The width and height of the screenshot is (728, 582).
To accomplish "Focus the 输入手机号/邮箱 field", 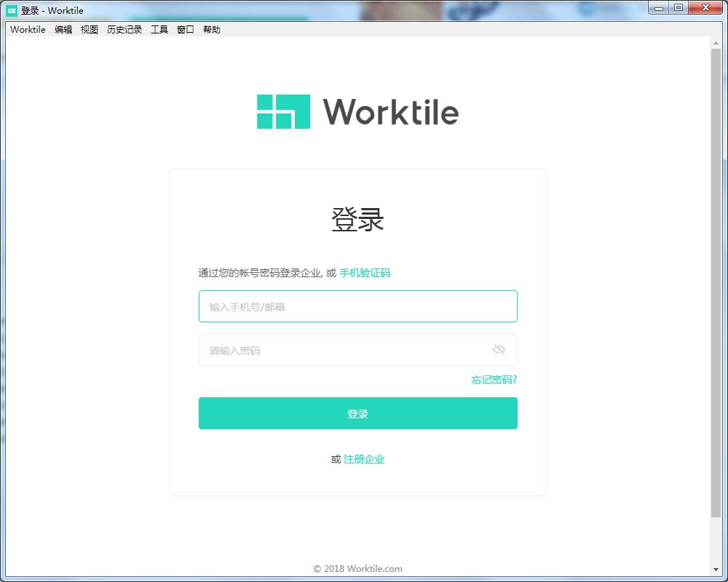I will tap(357, 306).
